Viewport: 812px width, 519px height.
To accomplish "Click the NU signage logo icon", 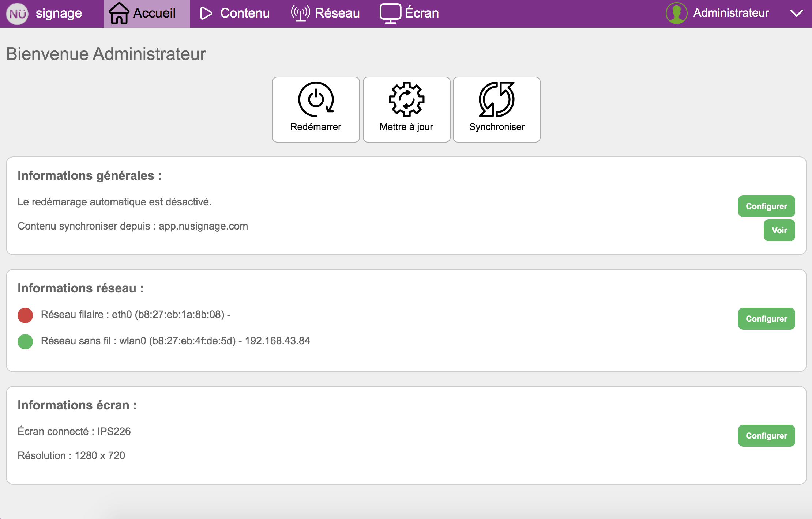I will coord(17,14).
